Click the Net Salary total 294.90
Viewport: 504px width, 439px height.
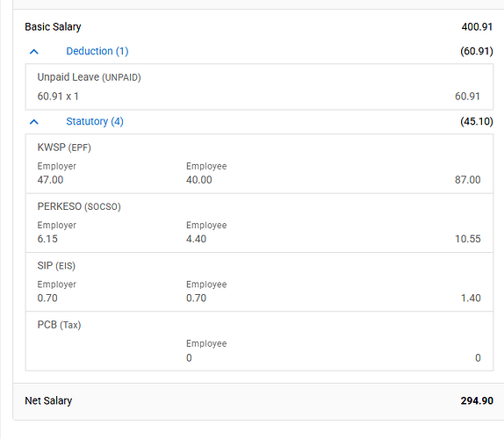[x=477, y=400]
